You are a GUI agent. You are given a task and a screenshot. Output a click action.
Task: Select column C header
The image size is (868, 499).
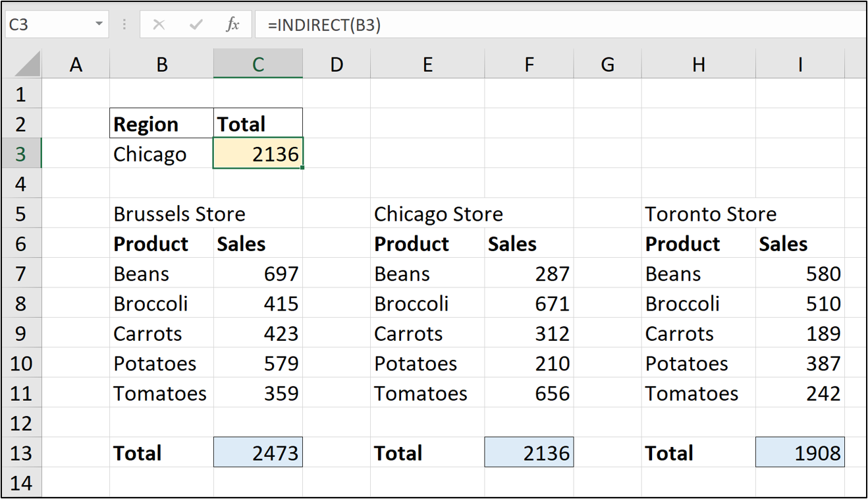tap(258, 64)
